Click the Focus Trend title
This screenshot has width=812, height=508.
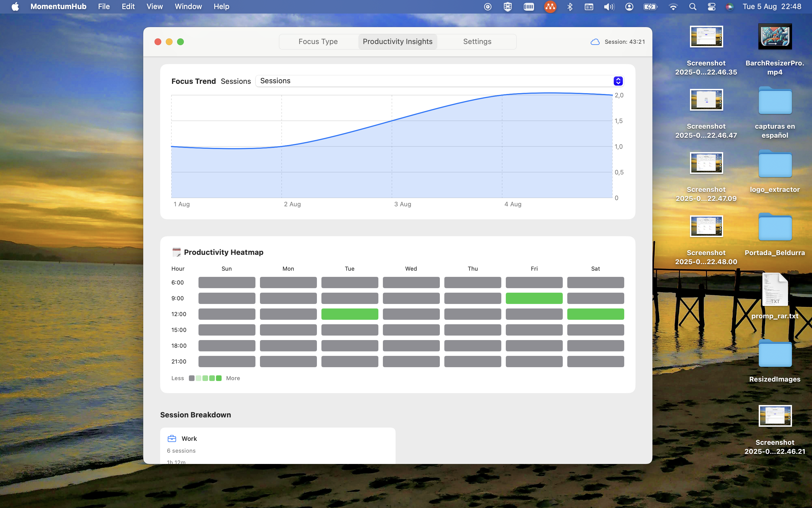point(194,81)
